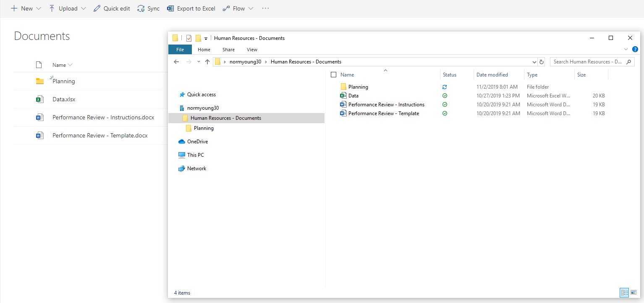Click the refresh button beside address bar
644x303 pixels.
(x=542, y=62)
